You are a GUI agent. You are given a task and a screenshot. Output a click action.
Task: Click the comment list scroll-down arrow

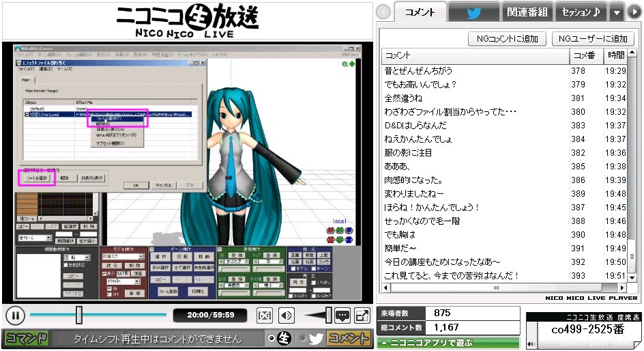[x=633, y=278]
